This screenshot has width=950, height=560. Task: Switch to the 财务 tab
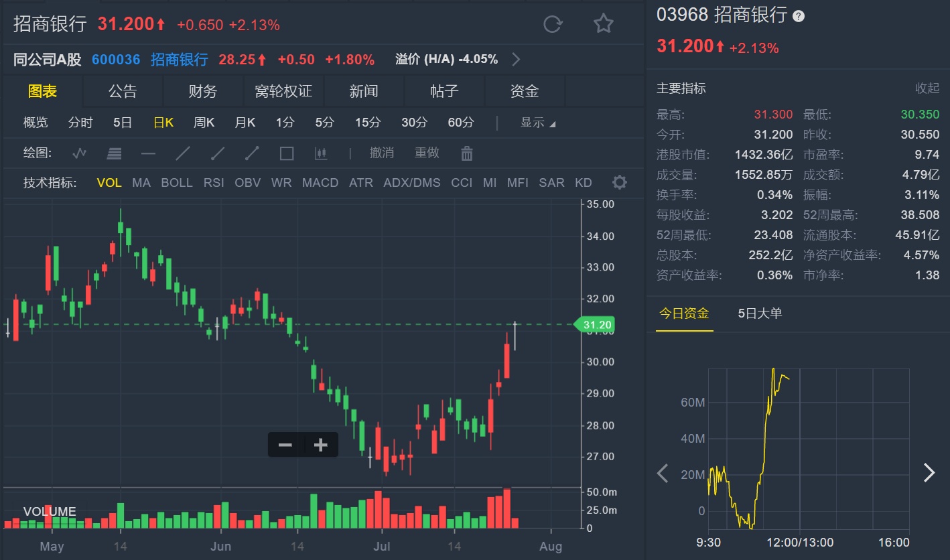click(x=203, y=92)
